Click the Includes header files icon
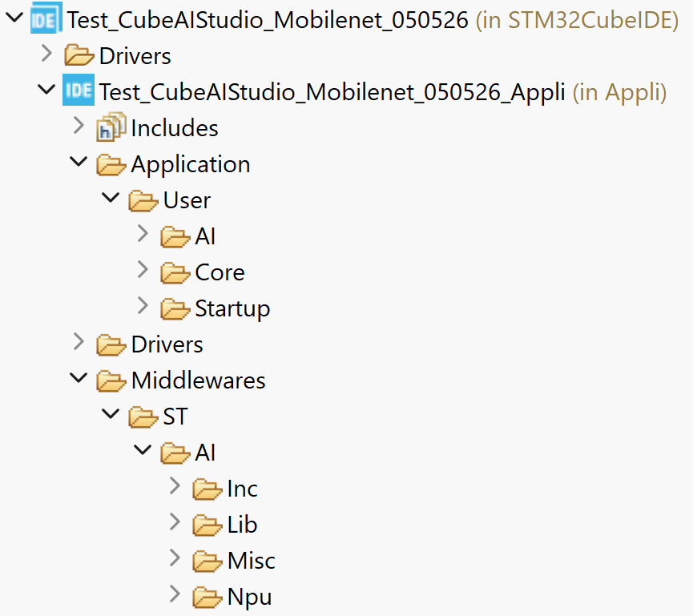The image size is (693, 616). 111,127
